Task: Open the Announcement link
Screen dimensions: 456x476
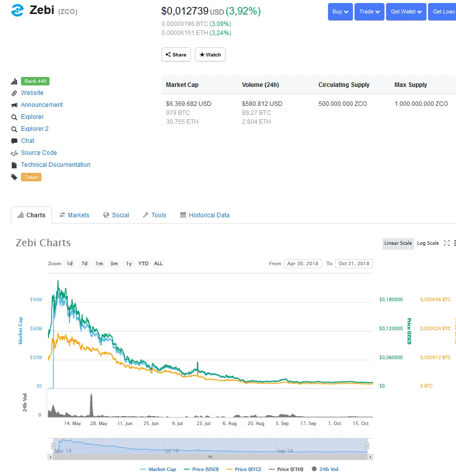Action: [42, 105]
